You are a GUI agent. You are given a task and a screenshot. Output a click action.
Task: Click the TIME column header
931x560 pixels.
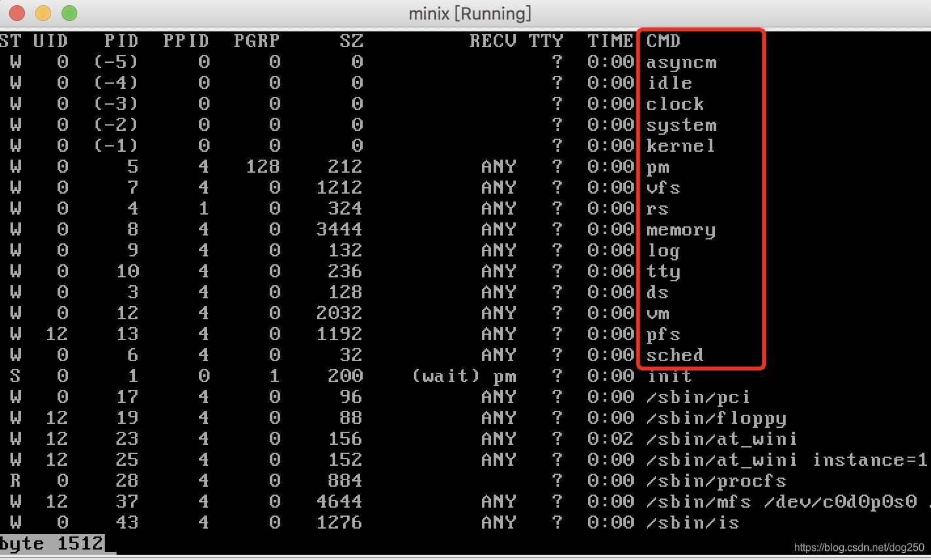(610, 41)
